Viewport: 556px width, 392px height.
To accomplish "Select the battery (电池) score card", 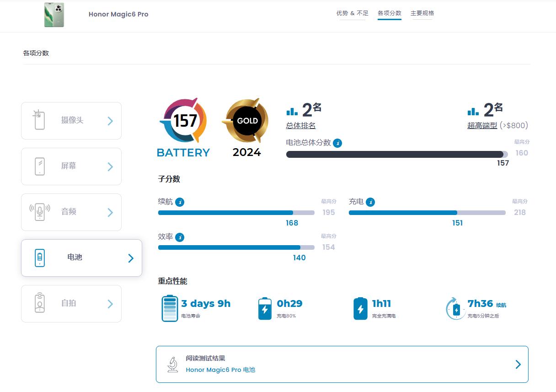I will tap(81, 258).
